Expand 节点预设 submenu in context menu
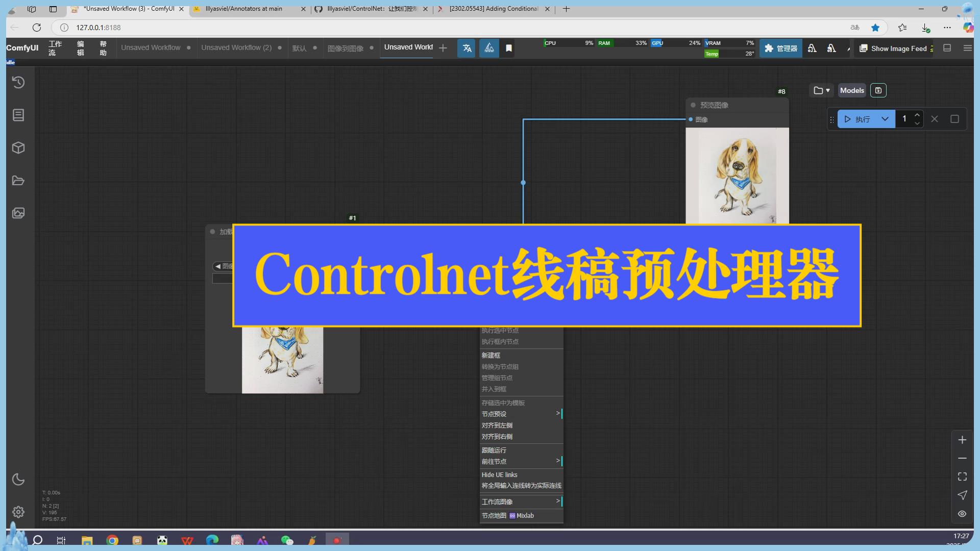Viewport: 980px width, 551px height. 521,414
